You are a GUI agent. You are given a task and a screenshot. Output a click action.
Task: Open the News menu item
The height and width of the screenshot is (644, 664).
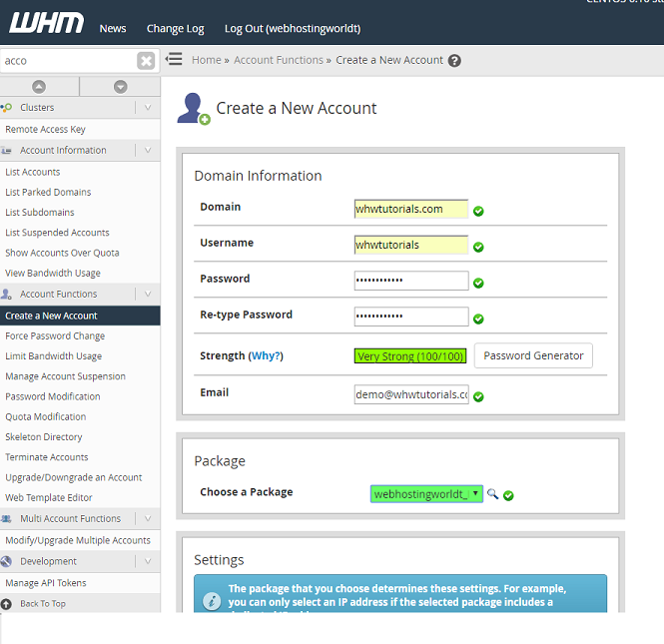point(113,29)
